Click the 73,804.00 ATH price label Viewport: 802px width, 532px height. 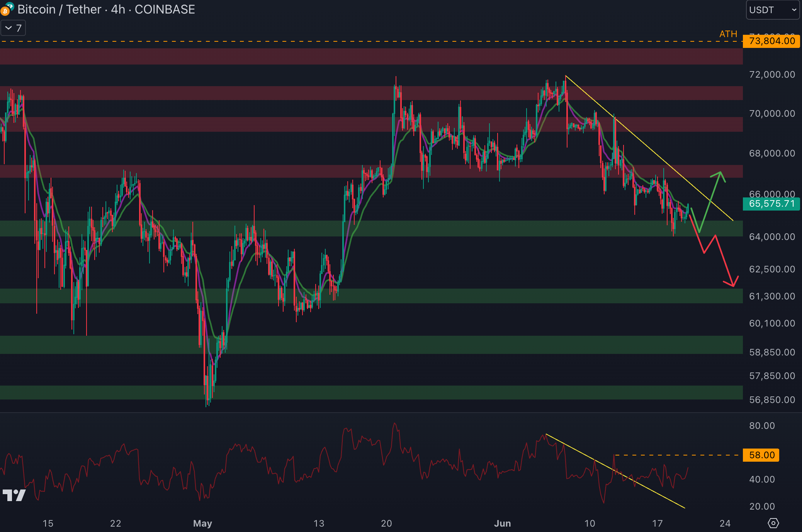click(771, 41)
